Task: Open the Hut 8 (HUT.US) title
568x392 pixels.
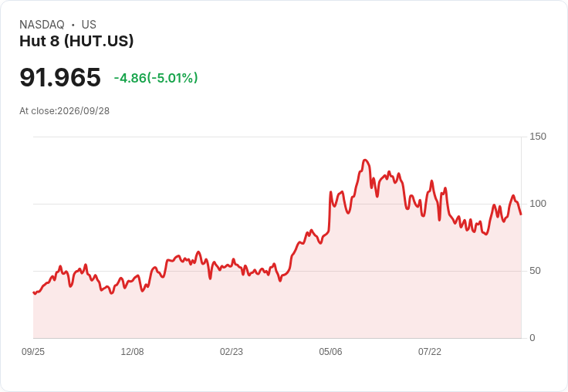Action: pyautogui.click(x=76, y=41)
